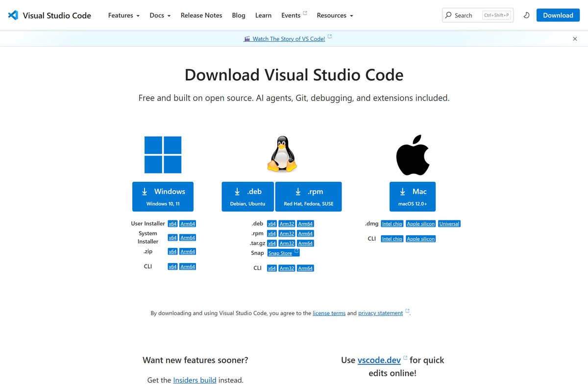
Task: Download Windows CLI x64
Action: [172, 267]
